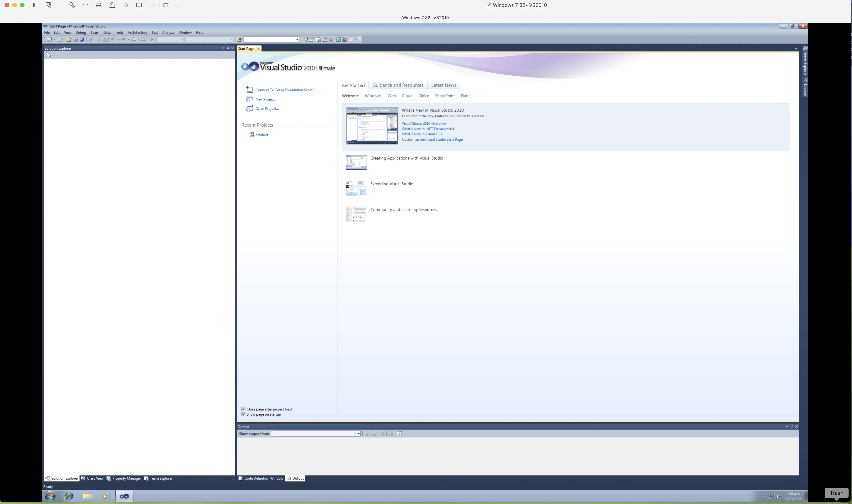Click What's New in .NET Framework 4
The image size is (852, 504).
coord(428,129)
